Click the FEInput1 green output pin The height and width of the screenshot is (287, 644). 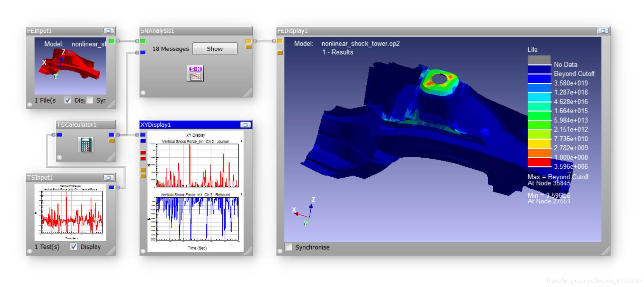click(x=111, y=41)
